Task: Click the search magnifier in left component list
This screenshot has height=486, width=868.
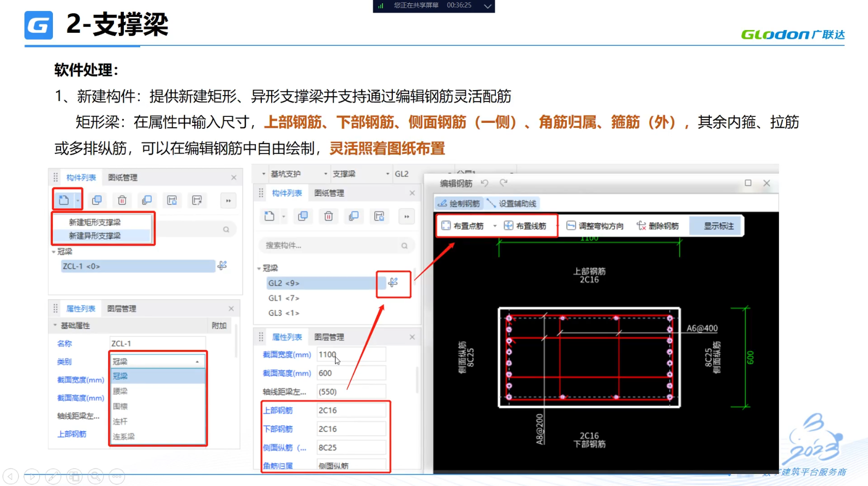Action: click(226, 229)
